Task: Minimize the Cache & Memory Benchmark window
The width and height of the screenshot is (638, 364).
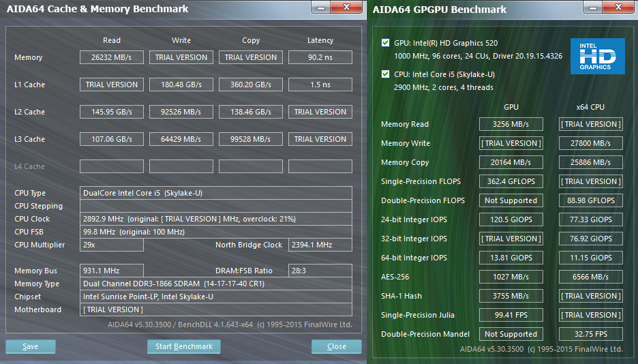Action: tap(321, 7)
